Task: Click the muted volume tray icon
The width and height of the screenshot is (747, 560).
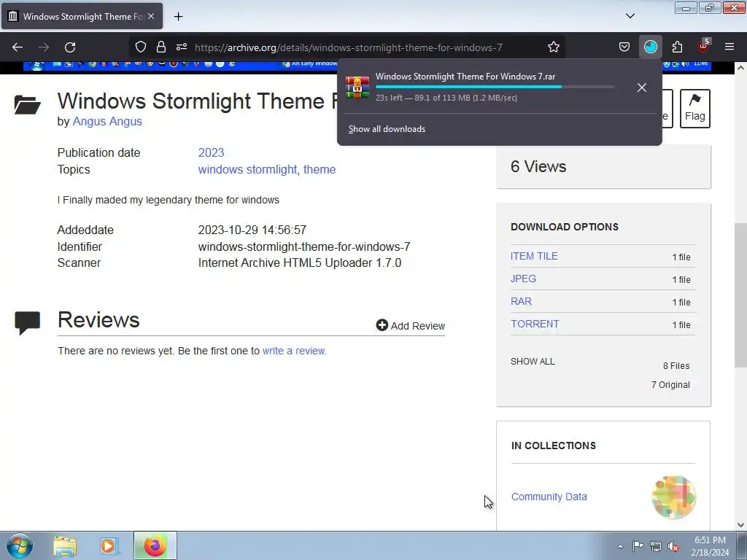Action: pos(673,547)
